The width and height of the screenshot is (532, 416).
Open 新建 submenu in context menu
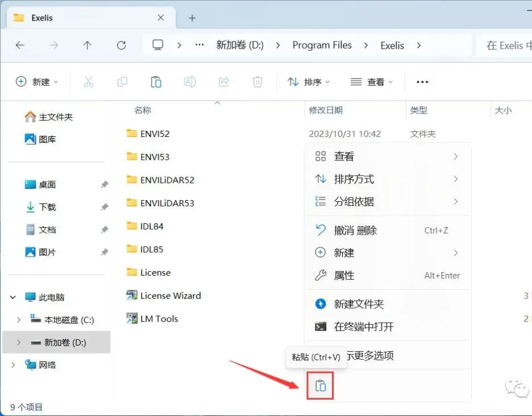tap(387, 253)
